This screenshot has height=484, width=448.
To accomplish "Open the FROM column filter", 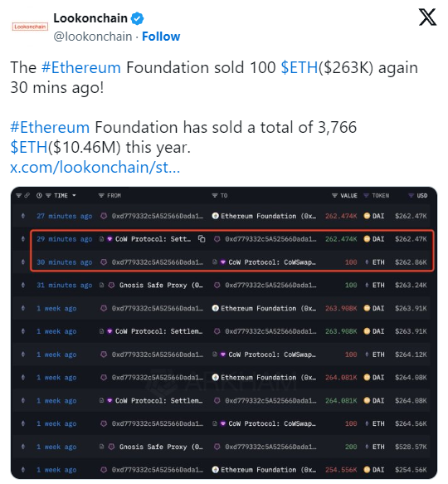I will tap(101, 195).
